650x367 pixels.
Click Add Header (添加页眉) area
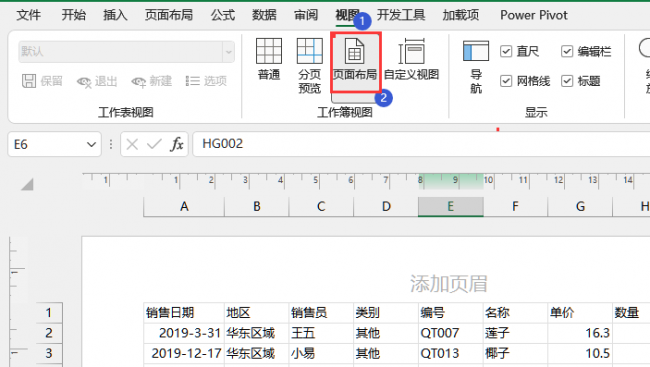tap(449, 284)
